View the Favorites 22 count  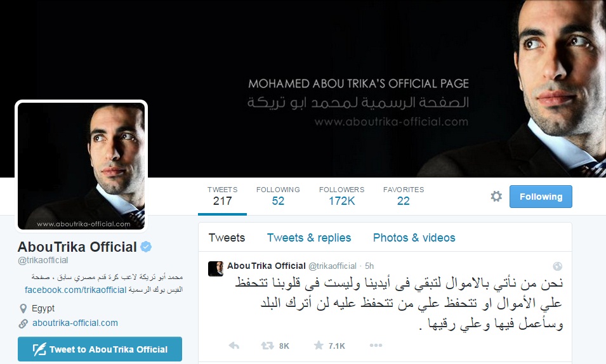[404, 196]
